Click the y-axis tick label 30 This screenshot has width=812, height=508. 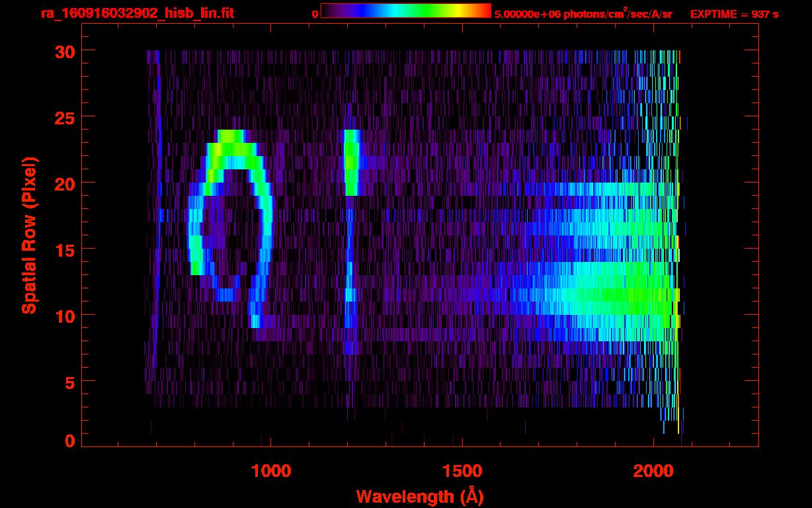(x=63, y=51)
